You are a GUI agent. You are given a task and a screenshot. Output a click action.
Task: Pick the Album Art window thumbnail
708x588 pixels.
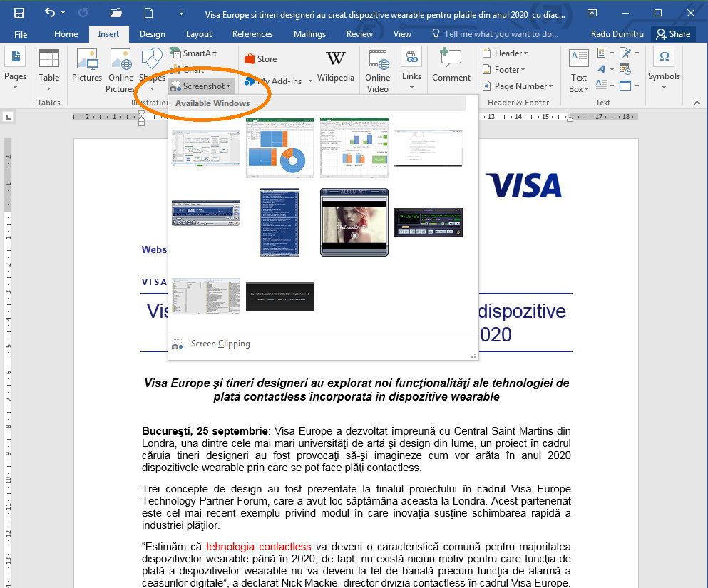tap(354, 222)
